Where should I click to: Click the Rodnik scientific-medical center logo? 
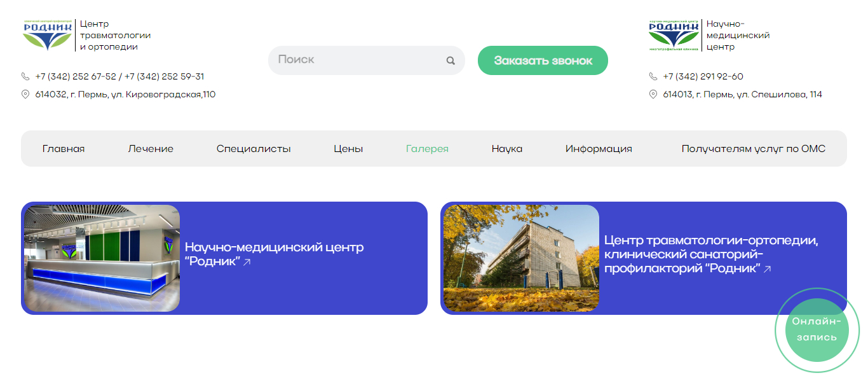[x=674, y=35]
